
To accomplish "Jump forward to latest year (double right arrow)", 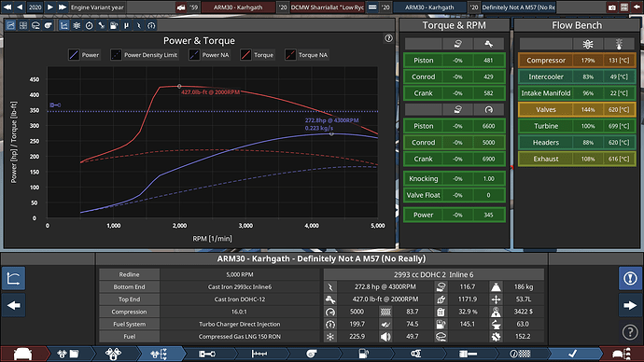I will 62,7.
